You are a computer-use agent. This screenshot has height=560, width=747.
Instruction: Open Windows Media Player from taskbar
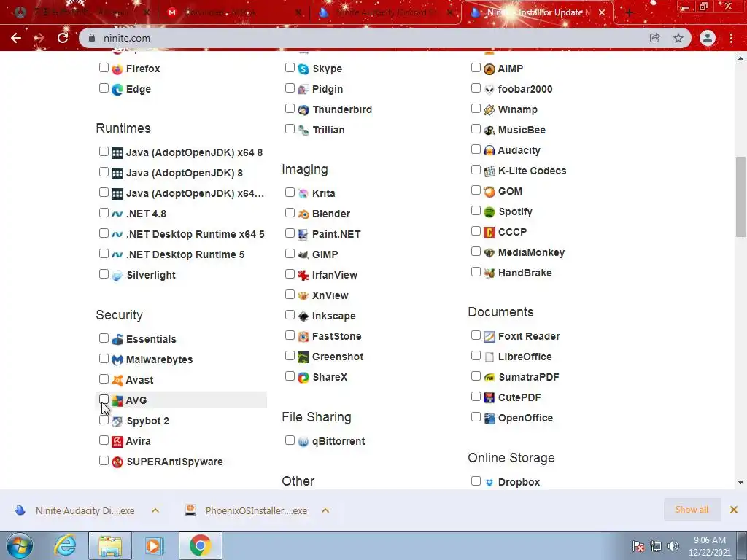coord(153,545)
